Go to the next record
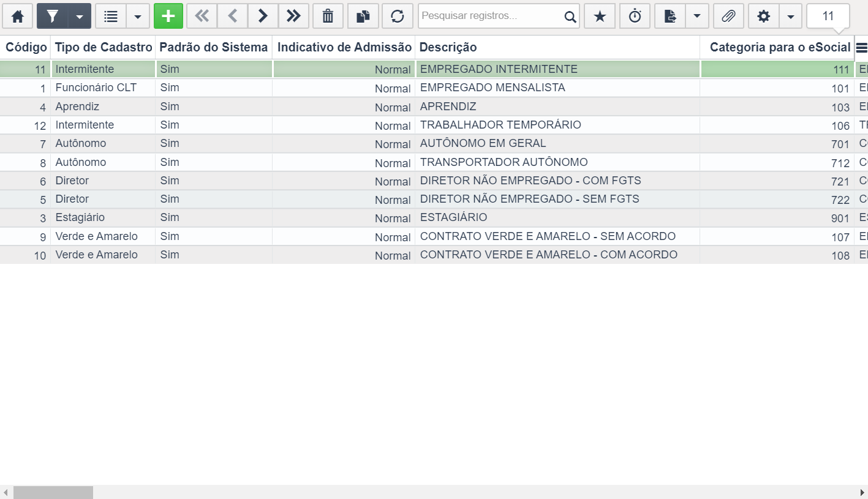Image resolution: width=868 pixels, height=499 pixels. point(263,16)
